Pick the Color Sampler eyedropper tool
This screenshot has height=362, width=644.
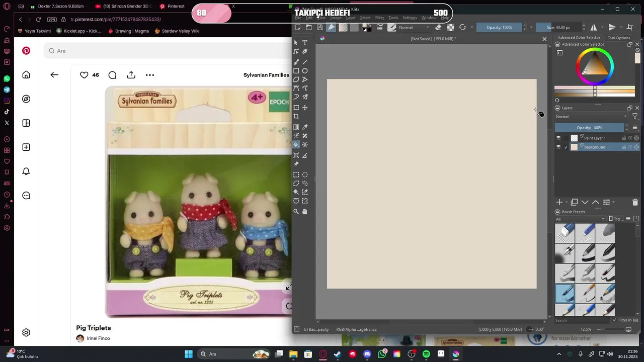pos(305,127)
